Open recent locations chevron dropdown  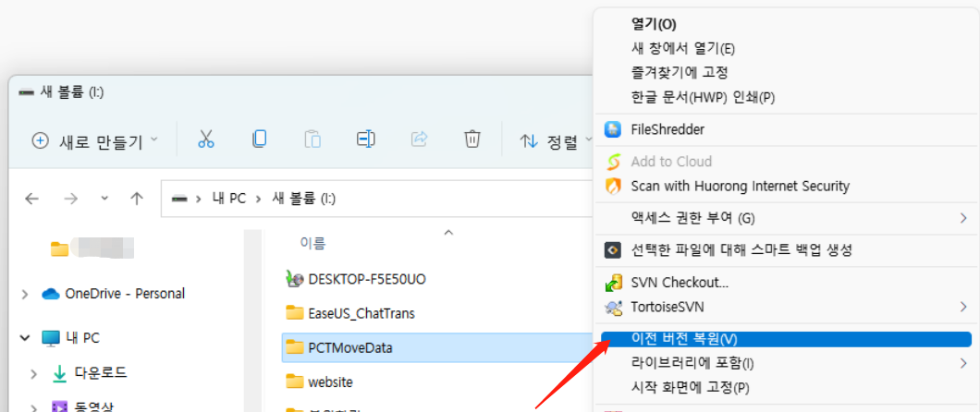click(104, 199)
